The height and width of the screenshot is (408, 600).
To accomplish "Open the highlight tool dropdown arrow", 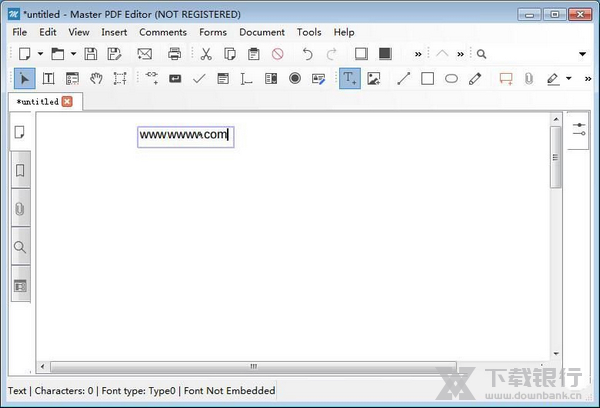I will (x=569, y=78).
